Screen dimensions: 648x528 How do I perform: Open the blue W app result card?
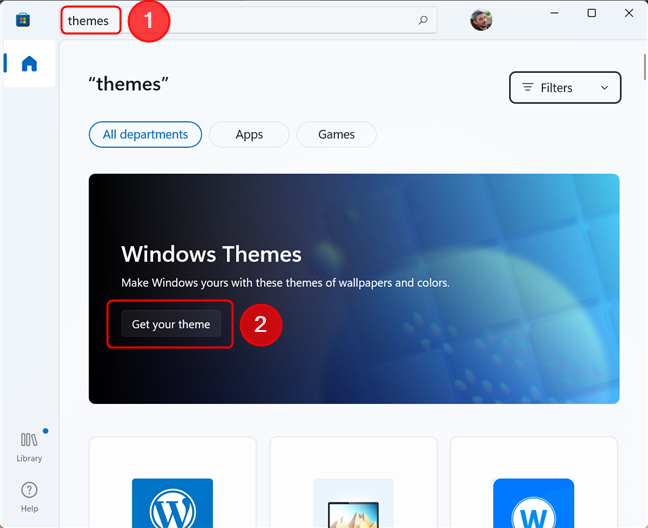coord(534,482)
